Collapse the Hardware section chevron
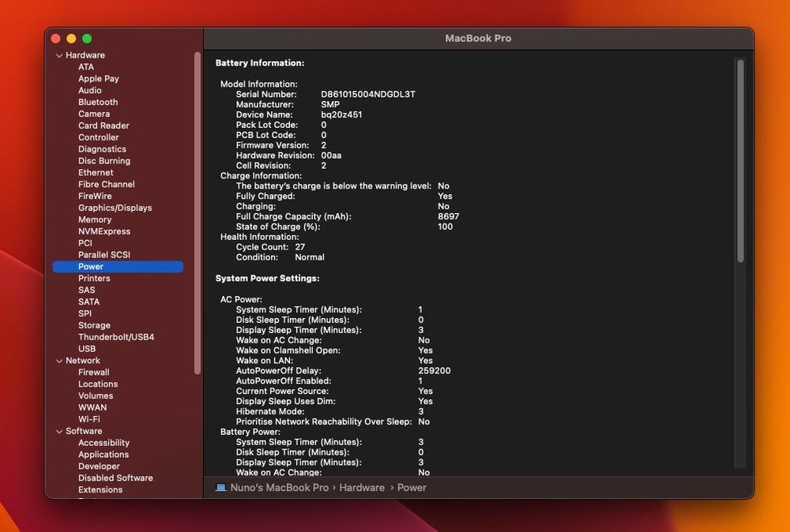Screen dimensions: 790x532 pos(59,55)
